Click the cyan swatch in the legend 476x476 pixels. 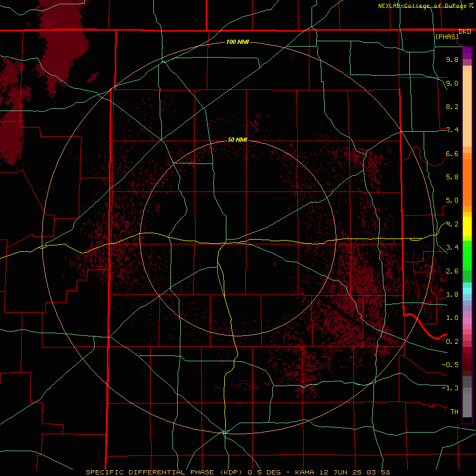click(x=467, y=290)
